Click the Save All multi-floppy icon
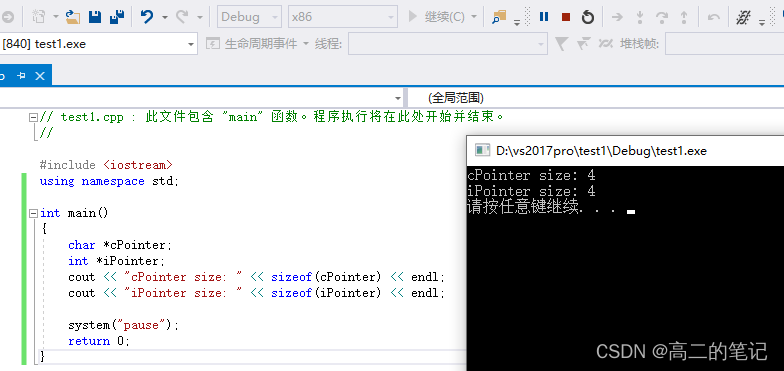784x371 pixels. [x=117, y=16]
